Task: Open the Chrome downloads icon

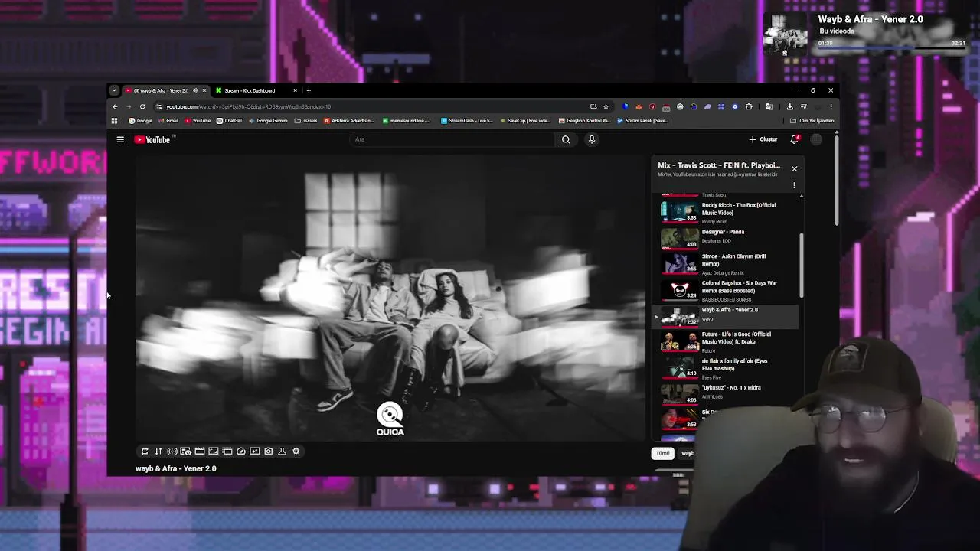Action: click(x=790, y=106)
